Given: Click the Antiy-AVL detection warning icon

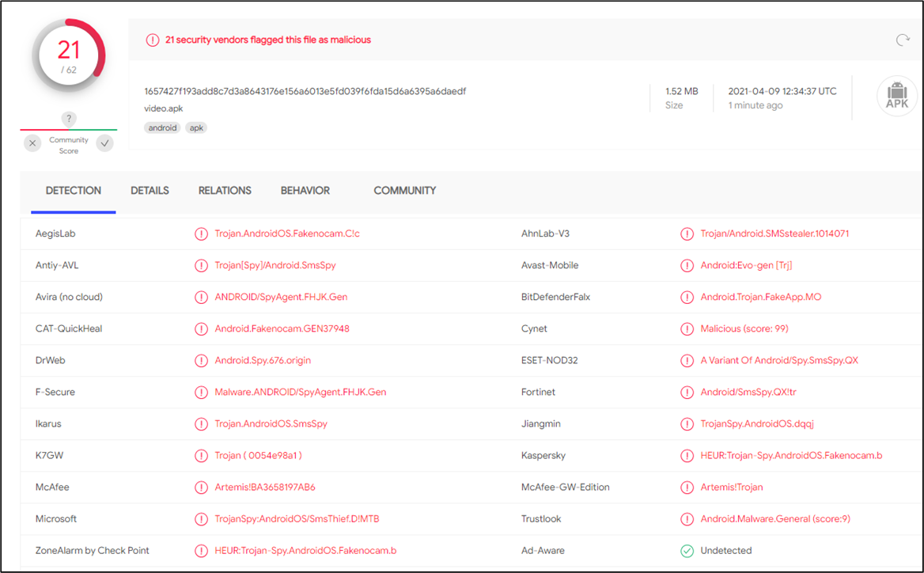Looking at the screenshot, I should click(x=201, y=266).
